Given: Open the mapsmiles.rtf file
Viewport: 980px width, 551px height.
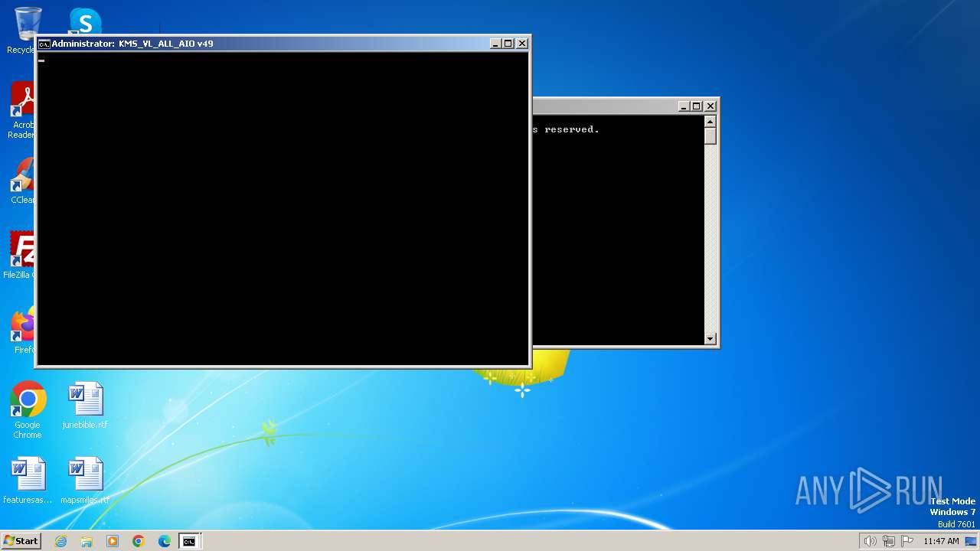Looking at the screenshot, I should tap(85, 481).
